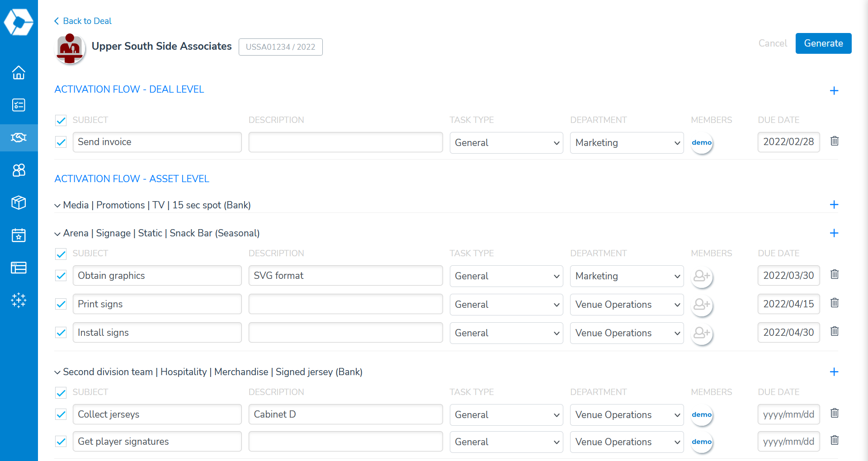868x461 pixels.
Task: Uncheck the Get player signatures task
Action: click(61, 442)
